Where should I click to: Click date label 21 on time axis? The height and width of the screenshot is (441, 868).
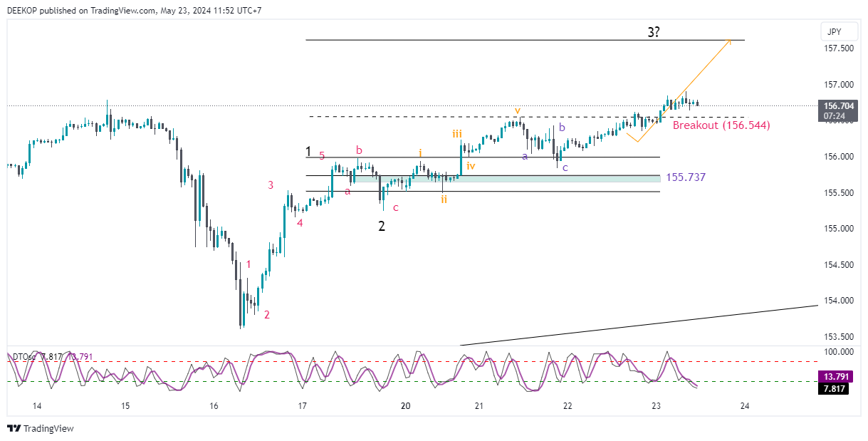tap(479, 406)
